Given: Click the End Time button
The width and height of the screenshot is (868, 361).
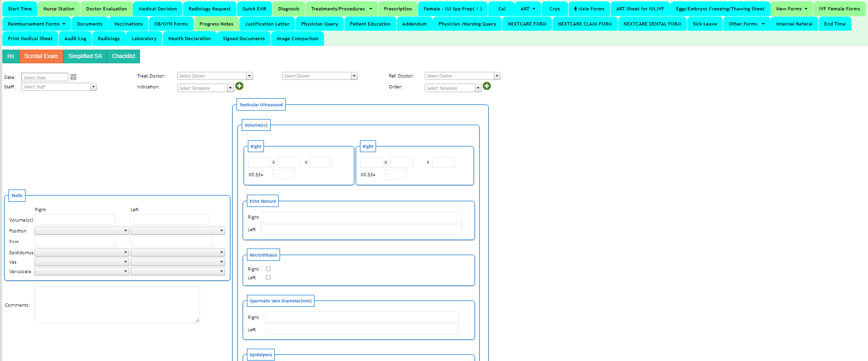Looking at the screenshot, I should pos(834,24).
